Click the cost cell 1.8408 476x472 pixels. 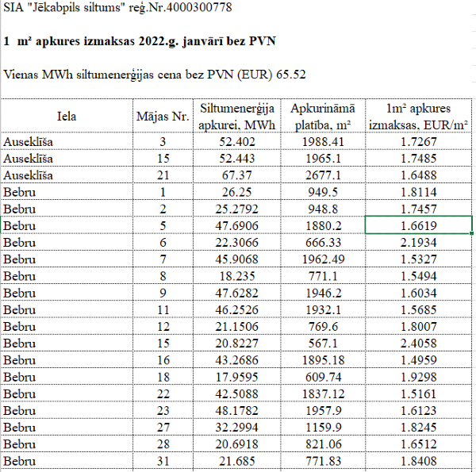[419, 460]
